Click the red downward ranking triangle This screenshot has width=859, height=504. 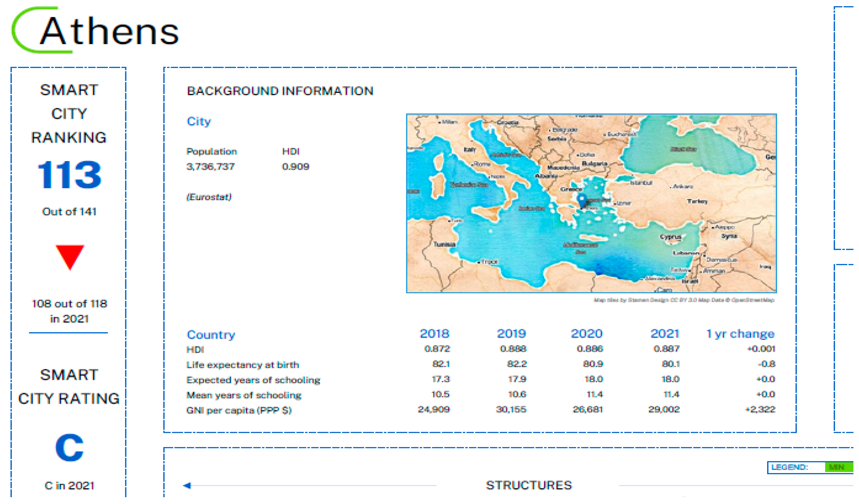(x=70, y=256)
